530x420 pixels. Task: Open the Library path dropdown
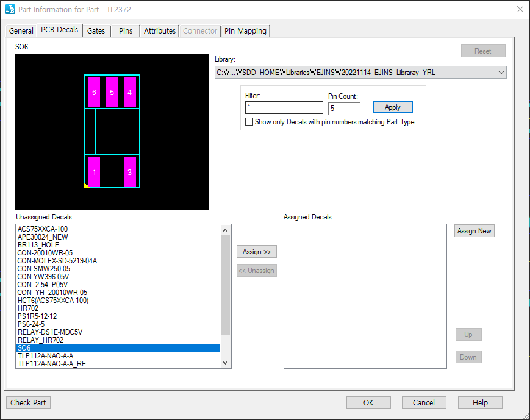coord(501,73)
